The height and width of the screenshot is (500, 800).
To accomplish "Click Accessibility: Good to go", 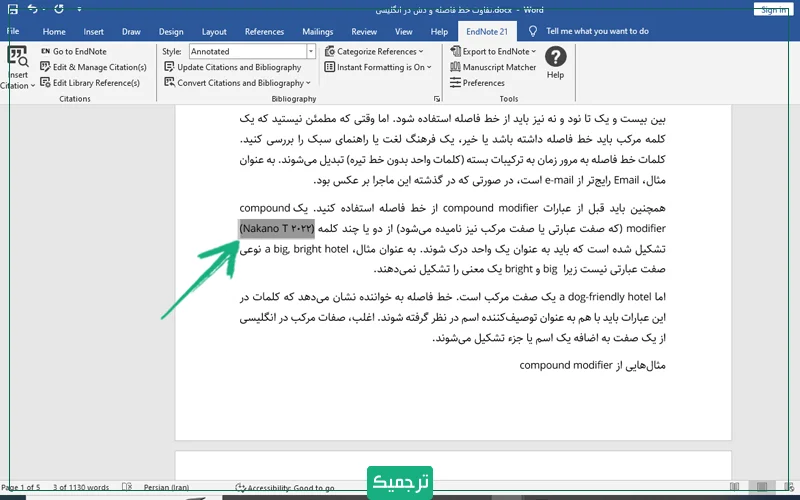I will 285,487.
